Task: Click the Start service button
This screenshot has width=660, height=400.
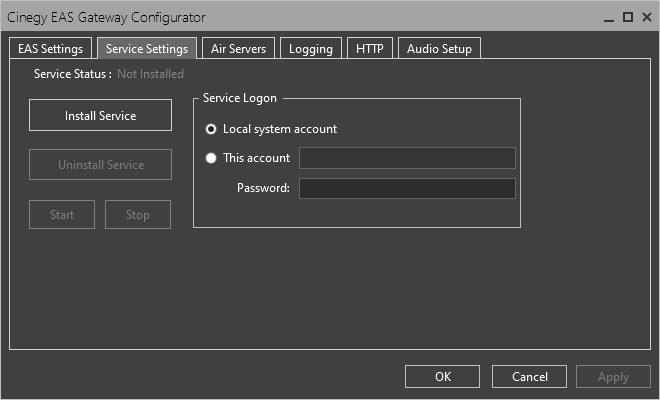Action: coord(62,215)
